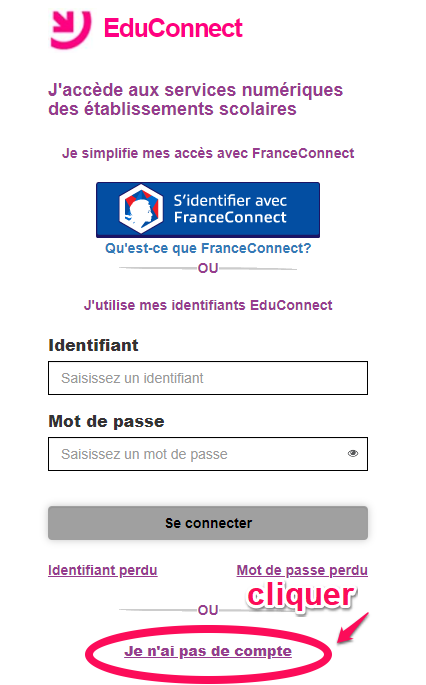Screen dimensions: 426x685
Task: Open the 'Je n'ai pas de compte' link
Action: coord(208,651)
